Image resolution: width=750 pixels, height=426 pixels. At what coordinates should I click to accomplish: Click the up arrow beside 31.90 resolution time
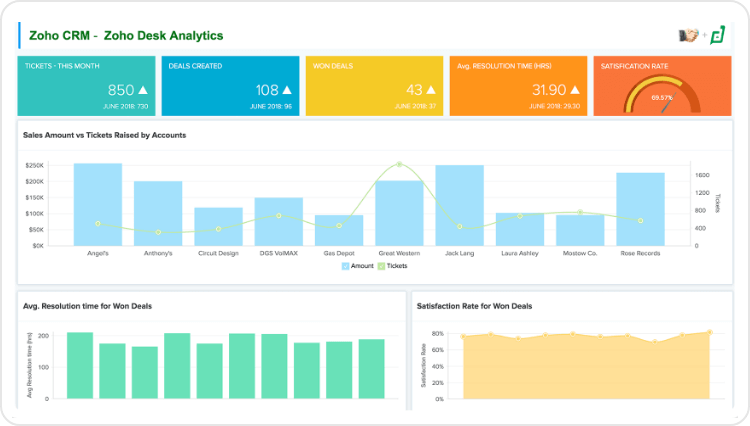click(574, 89)
